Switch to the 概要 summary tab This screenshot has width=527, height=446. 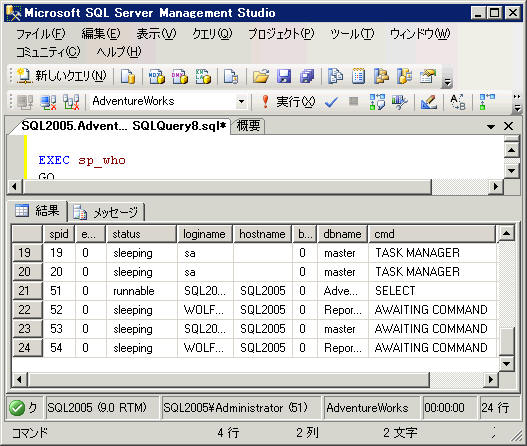pos(248,126)
